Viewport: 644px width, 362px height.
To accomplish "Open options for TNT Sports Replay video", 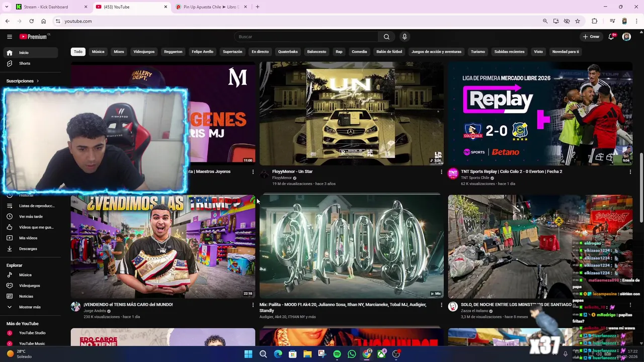I will [630, 172].
